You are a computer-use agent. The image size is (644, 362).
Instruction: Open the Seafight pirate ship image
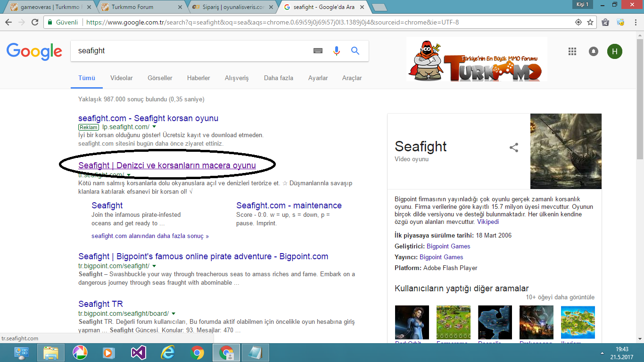point(566,151)
